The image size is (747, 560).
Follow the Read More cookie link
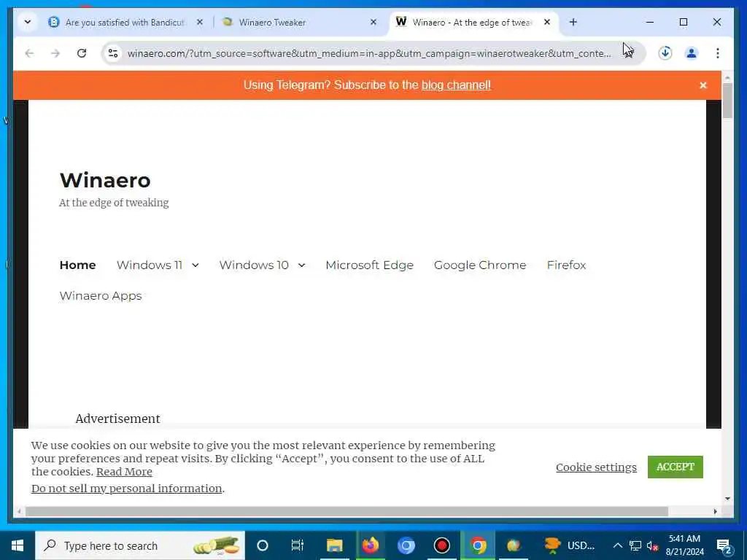point(124,472)
